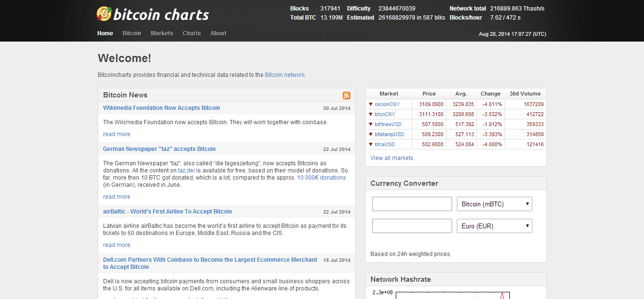
Task: Open the Charts nav menu
Action: (x=192, y=33)
